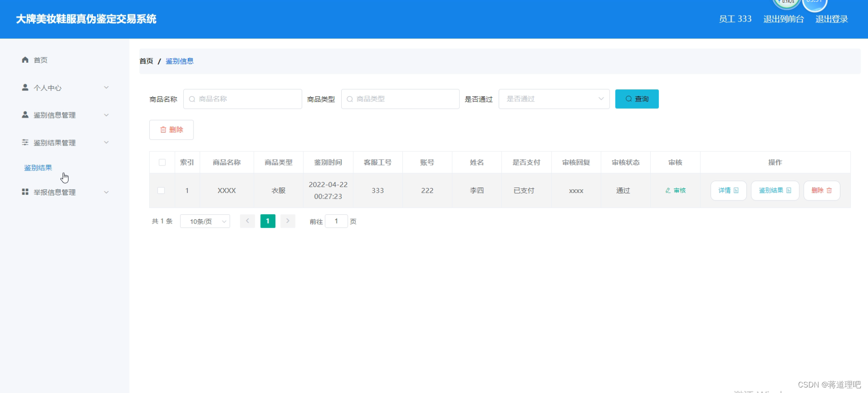This screenshot has height=393, width=868.
Task: Open the 10条/页 page size dropdown
Action: tap(205, 221)
